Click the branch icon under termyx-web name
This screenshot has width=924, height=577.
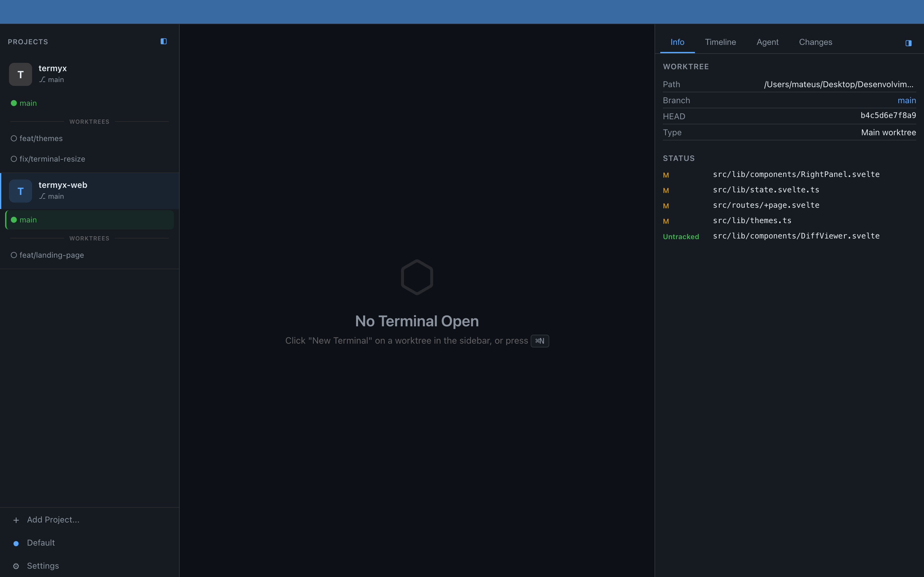42,196
